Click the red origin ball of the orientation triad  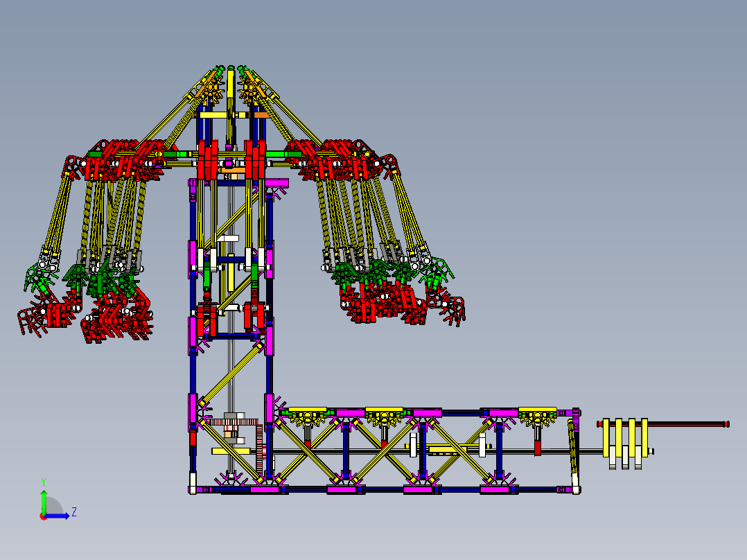pyautogui.click(x=44, y=516)
